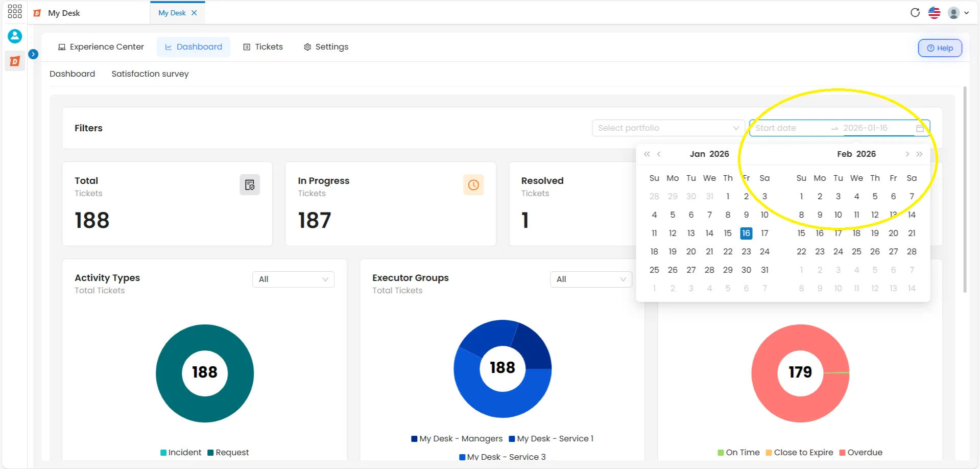Switch to the Tickets tab
This screenshot has width=980, height=469.
pyautogui.click(x=263, y=47)
